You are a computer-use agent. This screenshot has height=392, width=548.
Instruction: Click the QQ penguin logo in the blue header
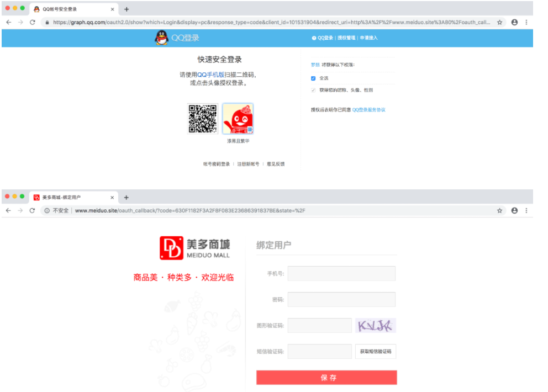click(x=161, y=38)
